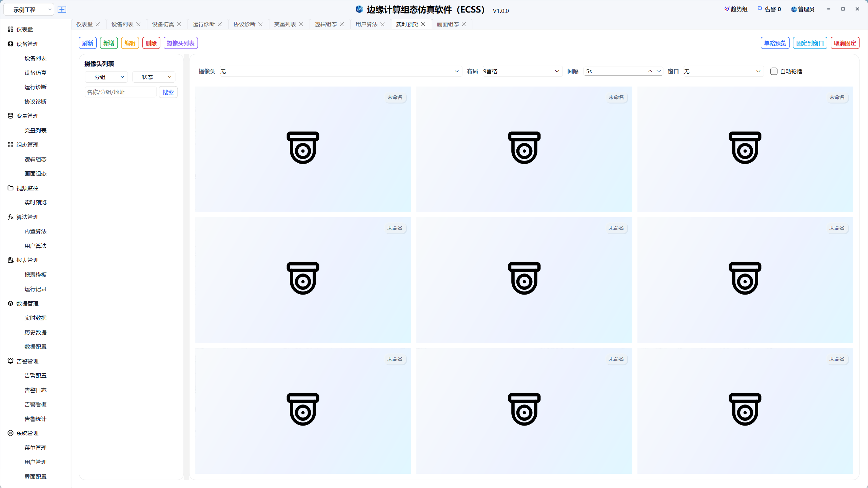Close the 运行诊断 tab

tap(220, 24)
